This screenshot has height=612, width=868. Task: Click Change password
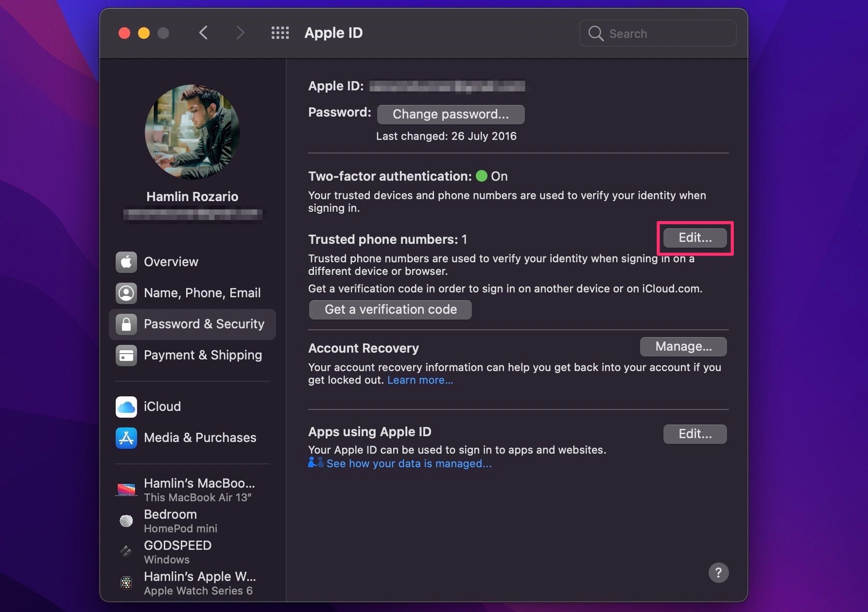451,114
